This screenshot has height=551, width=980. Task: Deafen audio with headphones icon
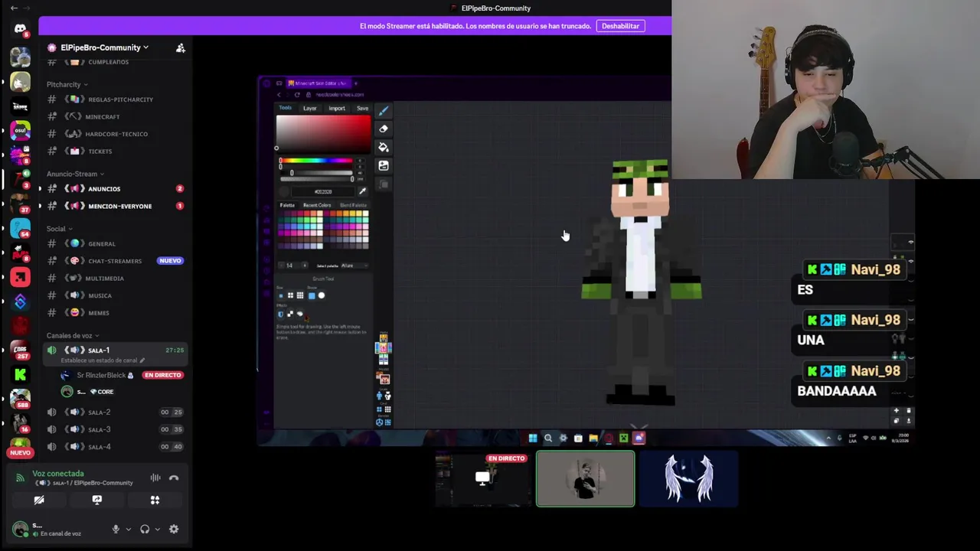point(145,529)
